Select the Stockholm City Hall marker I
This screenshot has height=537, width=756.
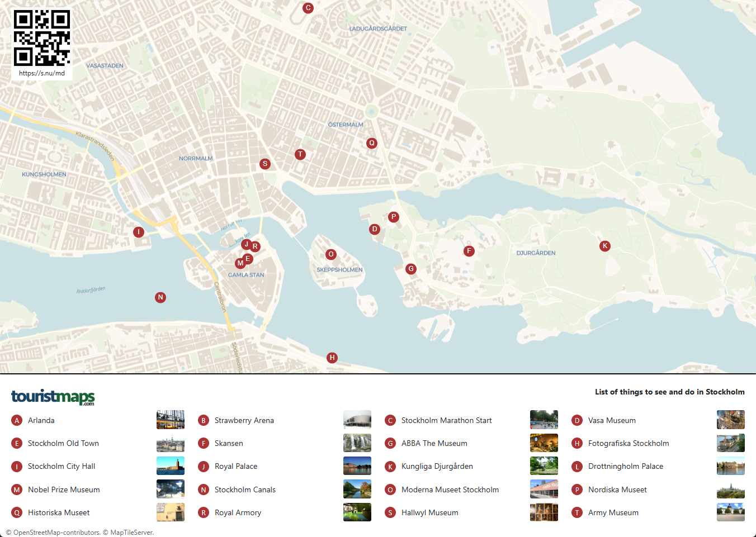139,232
